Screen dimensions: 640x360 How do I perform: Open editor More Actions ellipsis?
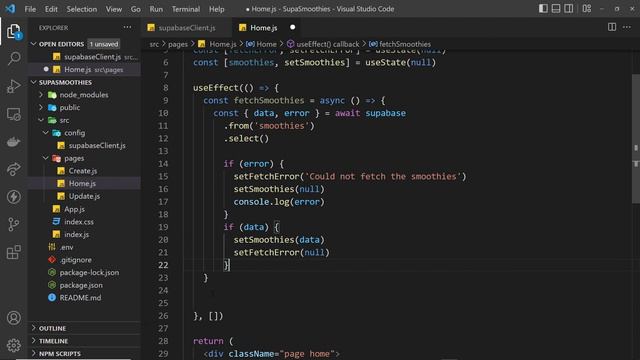point(627,27)
